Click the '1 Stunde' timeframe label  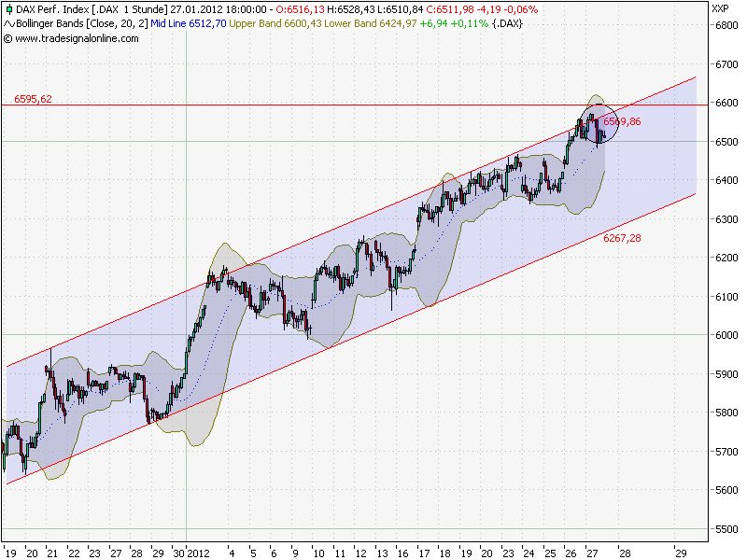pos(146,9)
